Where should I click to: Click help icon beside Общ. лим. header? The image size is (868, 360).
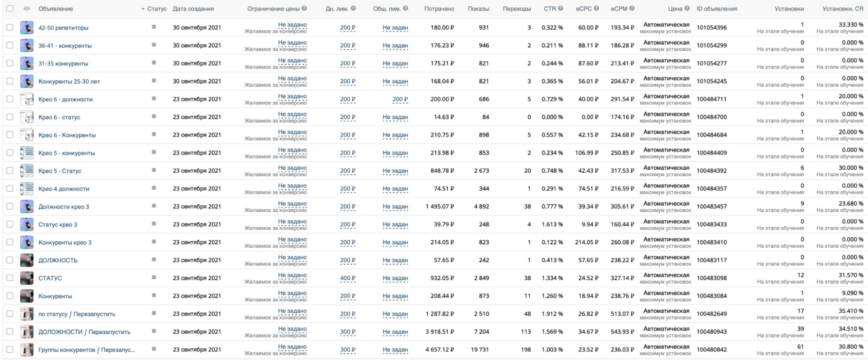click(405, 8)
